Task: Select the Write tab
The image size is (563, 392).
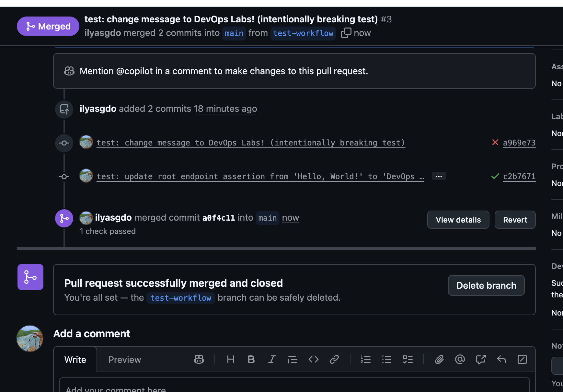Action: pos(75,360)
